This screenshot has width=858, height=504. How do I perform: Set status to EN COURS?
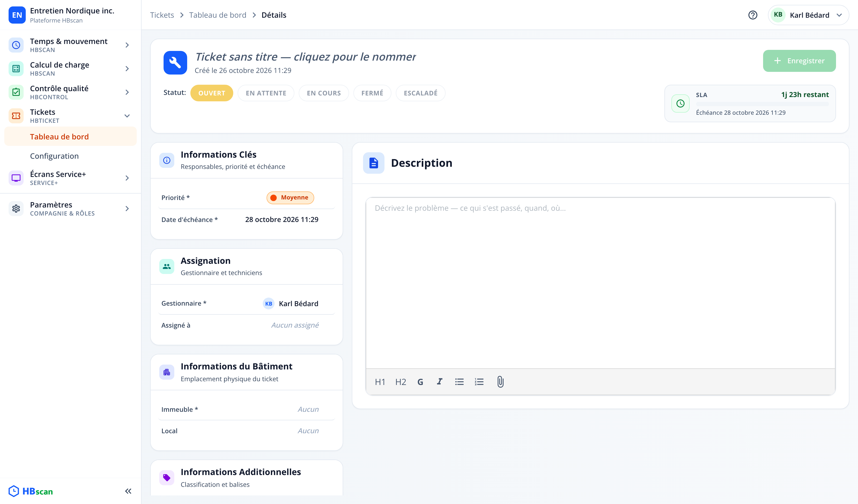[x=323, y=93]
